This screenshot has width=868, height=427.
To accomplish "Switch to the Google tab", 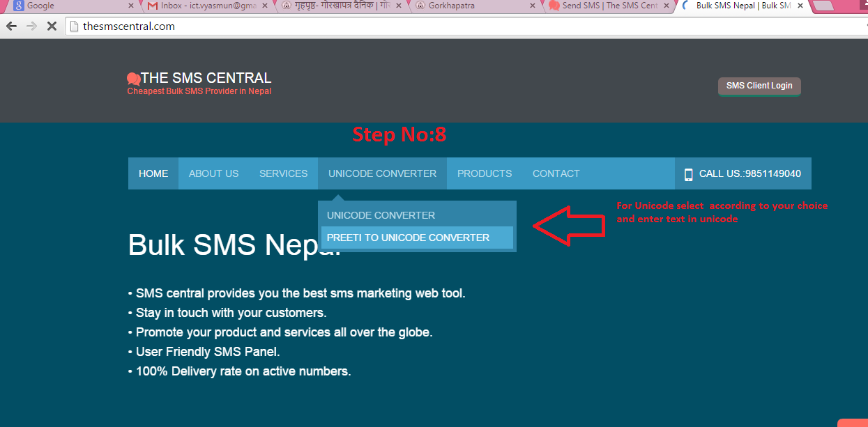I will pyautogui.click(x=73, y=6).
